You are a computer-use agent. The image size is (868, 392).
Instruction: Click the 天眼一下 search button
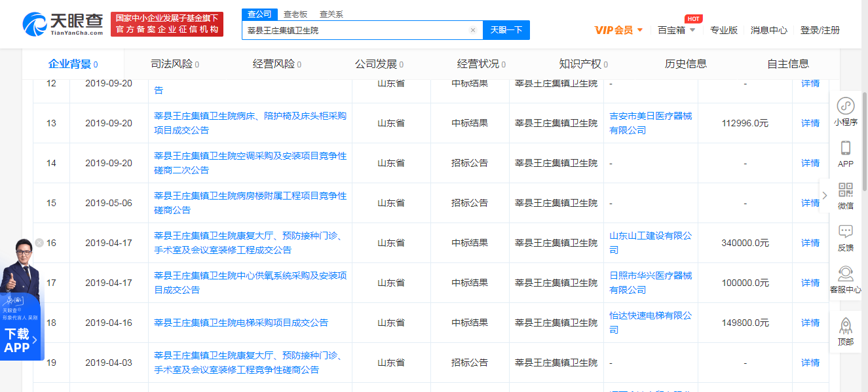506,30
